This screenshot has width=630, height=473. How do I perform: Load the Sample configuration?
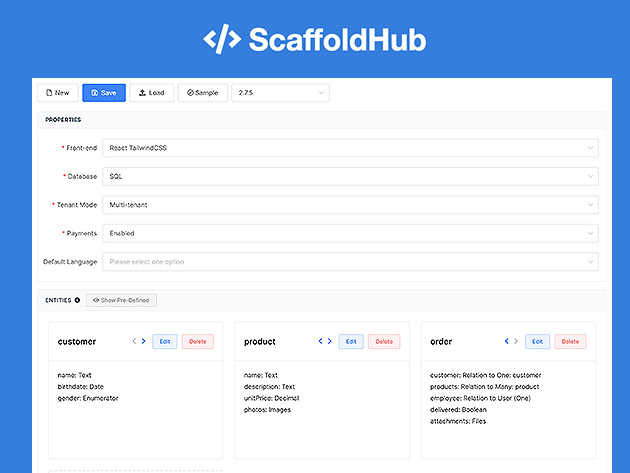coord(202,93)
